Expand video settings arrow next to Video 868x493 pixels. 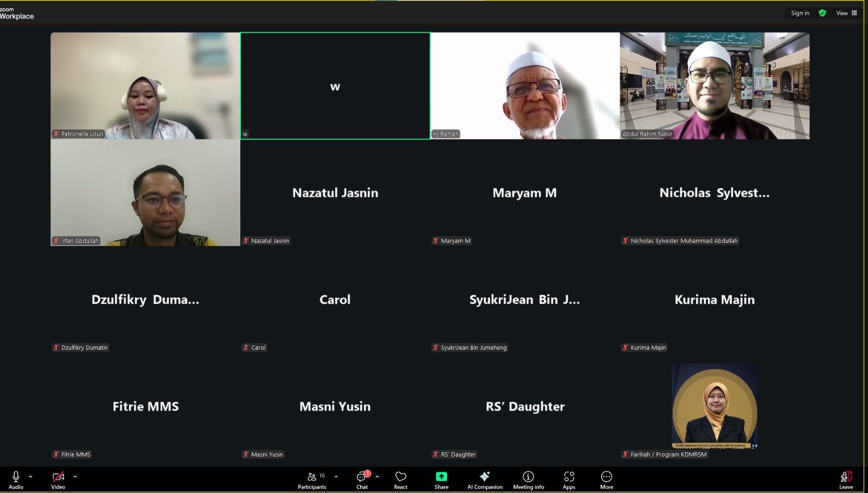point(75,477)
